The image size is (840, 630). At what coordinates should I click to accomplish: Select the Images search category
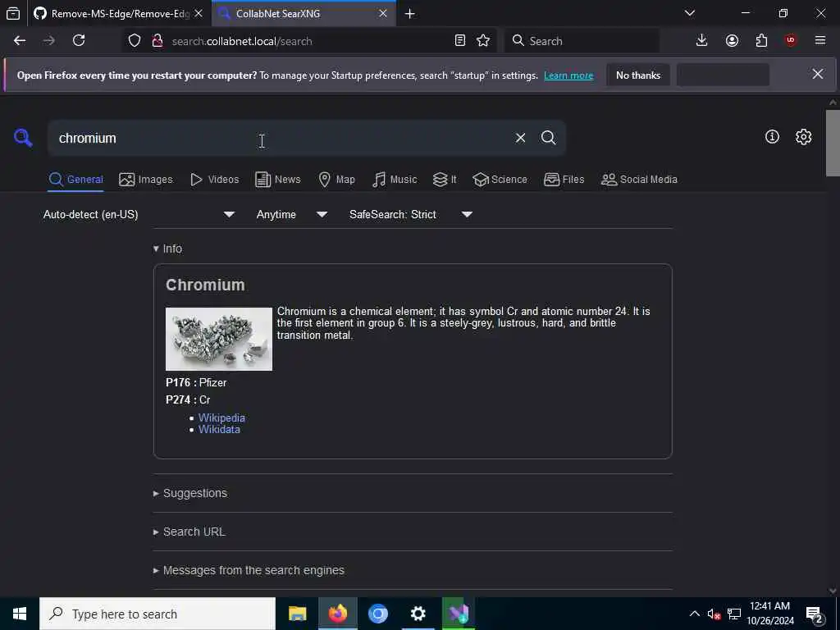(146, 180)
